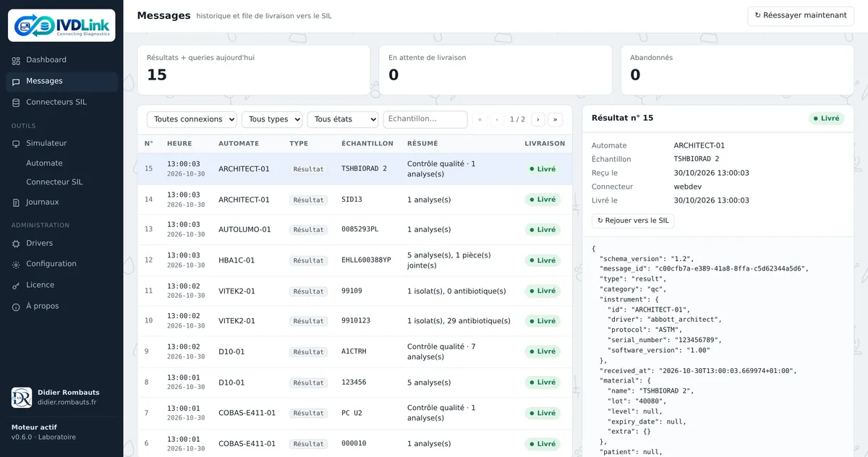Select message row 14 sample SID13

coord(354,200)
